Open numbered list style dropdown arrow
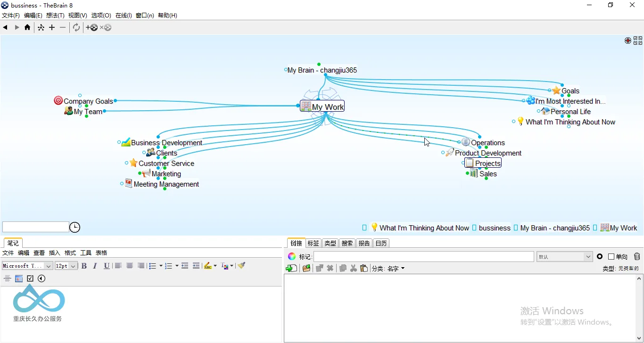 point(177,266)
